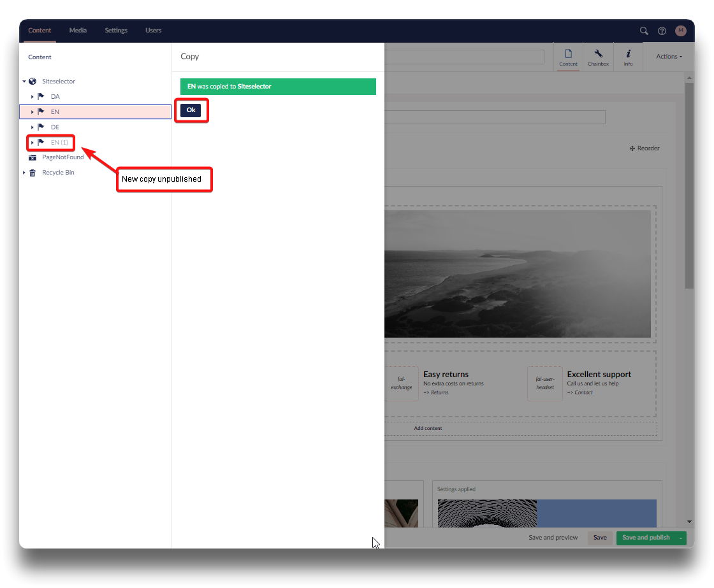Select the DE tree item
Viewport: 714px width, 588px height.
coord(55,127)
